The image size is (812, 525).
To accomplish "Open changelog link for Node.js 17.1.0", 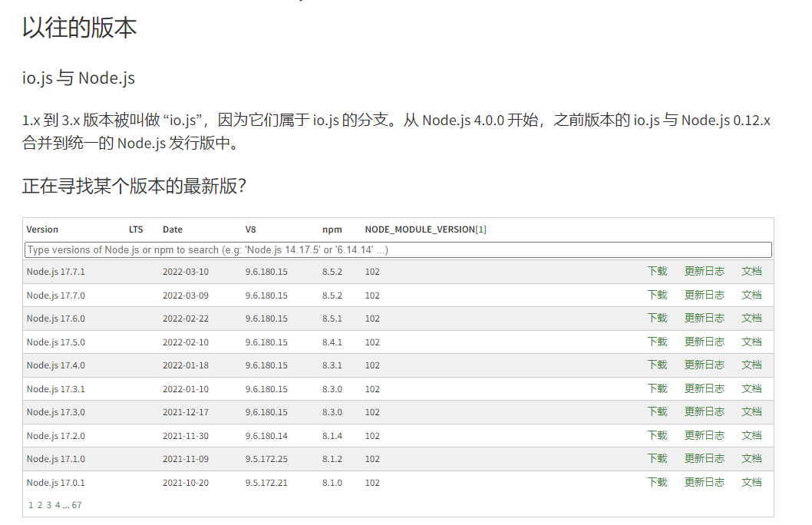I will (x=705, y=459).
